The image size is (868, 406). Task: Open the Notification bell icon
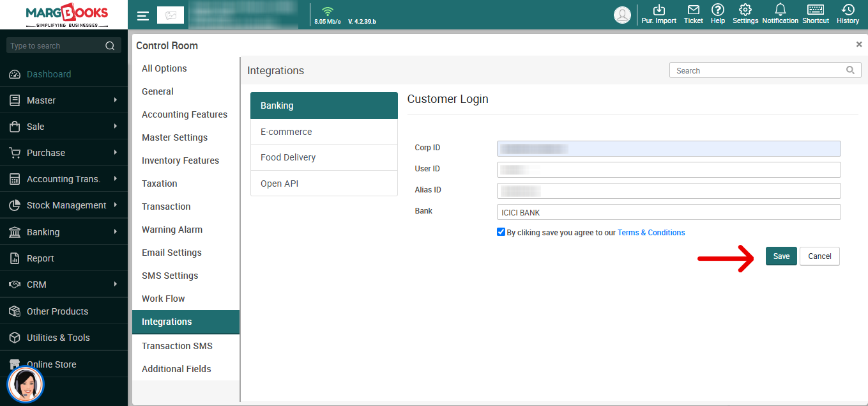point(780,10)
